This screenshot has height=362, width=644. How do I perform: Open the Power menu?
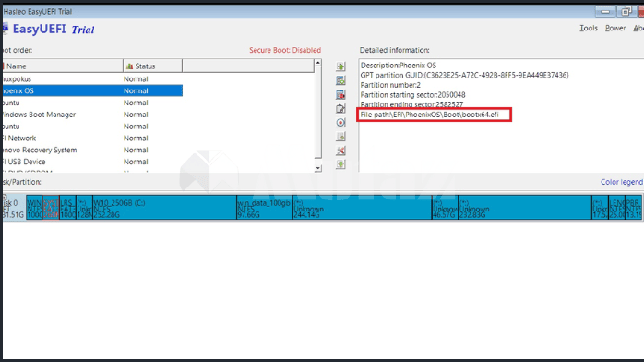614,28
